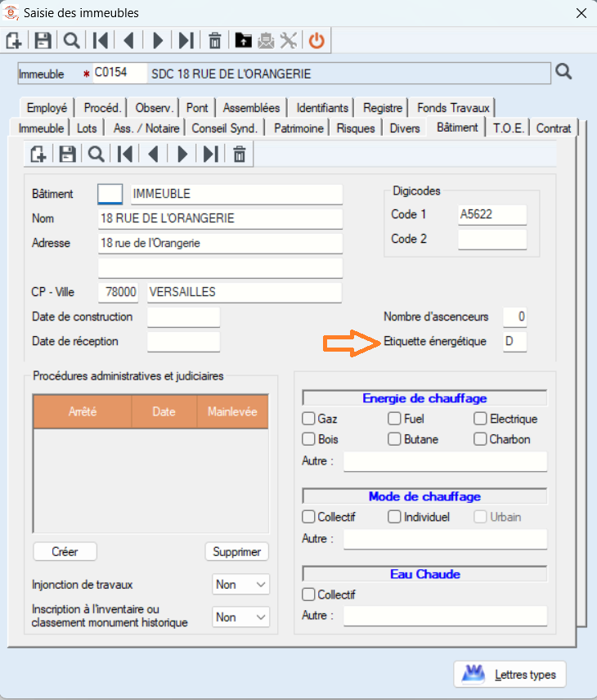Go to next record in main toolbar

(158, 41)
